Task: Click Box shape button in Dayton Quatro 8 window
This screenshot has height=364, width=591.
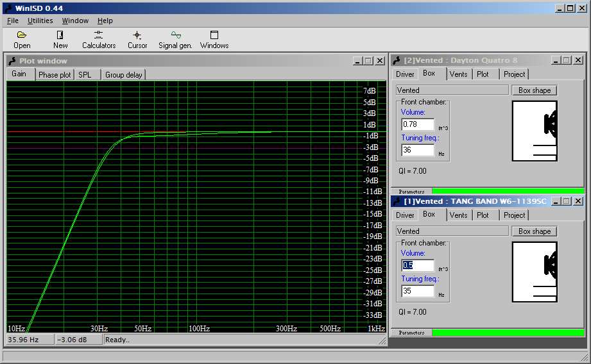Action: tap(535, 90)
